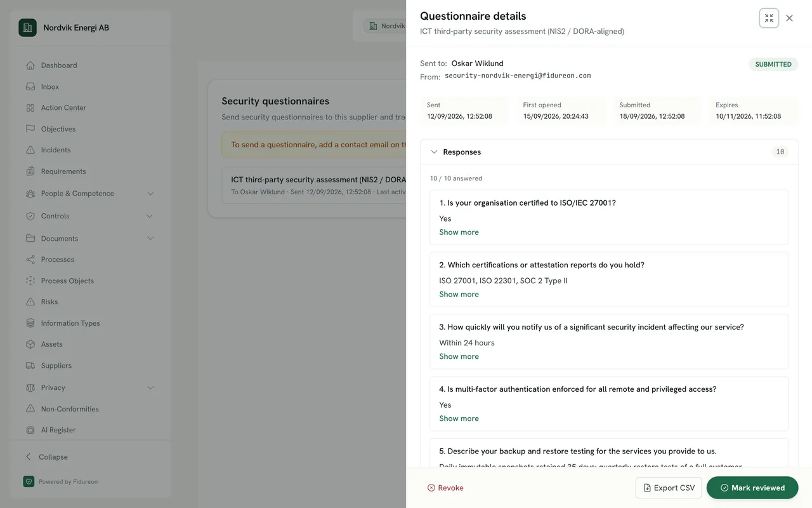Revoke this questionnaire
The width and height of the screenshot is (812, 508).
point(445,488)
